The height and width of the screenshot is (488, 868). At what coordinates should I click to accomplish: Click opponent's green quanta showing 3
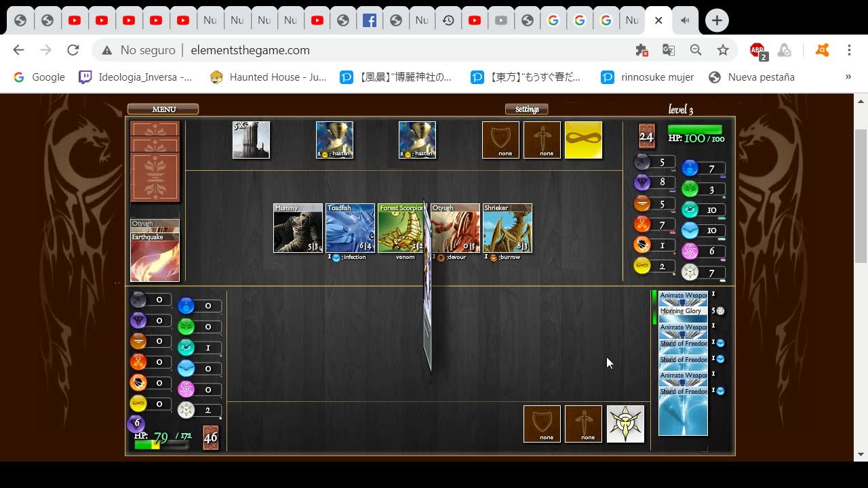[x=703, y=189]
